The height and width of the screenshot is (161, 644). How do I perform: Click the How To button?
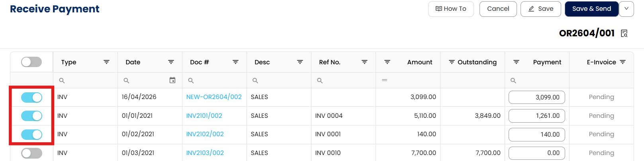click(x=451, y=9)
